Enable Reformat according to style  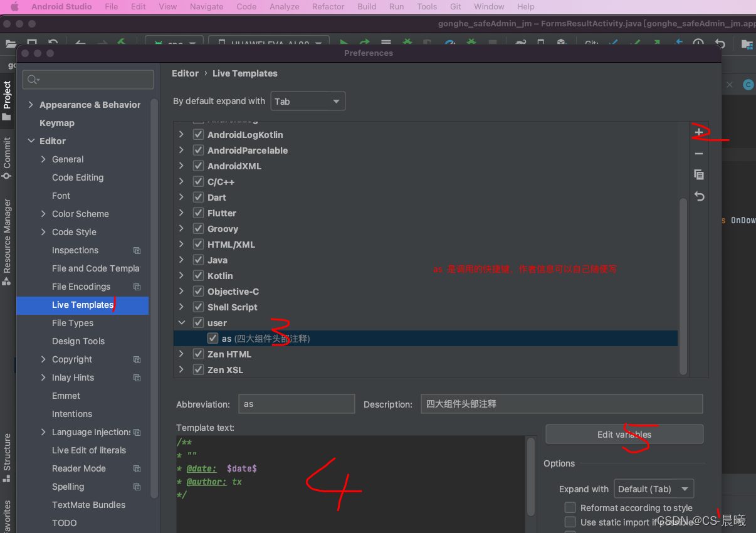click(570, 507)
